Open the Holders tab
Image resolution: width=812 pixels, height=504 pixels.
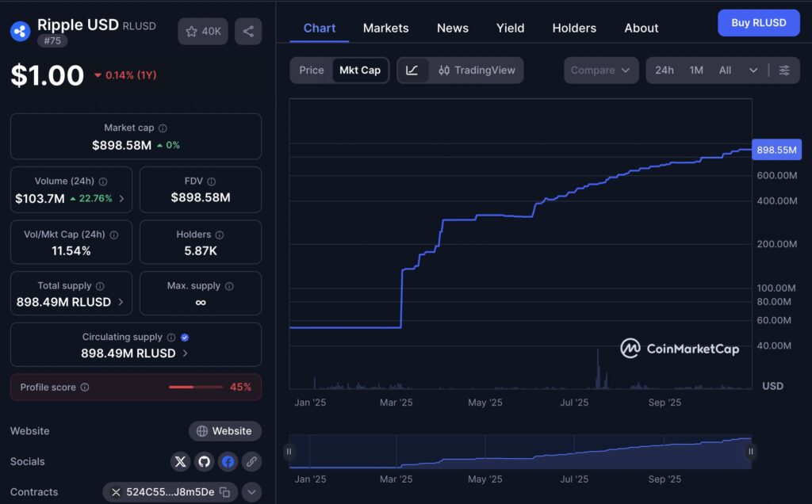click(x=574, y=28)
